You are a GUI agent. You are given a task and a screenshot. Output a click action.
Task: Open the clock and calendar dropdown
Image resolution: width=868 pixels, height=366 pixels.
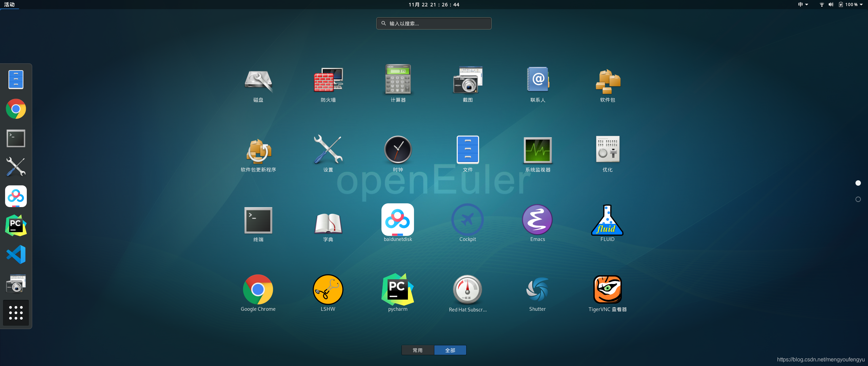click(434, 4)
